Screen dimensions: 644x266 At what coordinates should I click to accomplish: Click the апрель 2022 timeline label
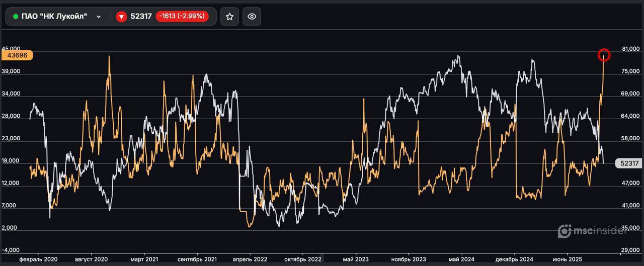pyautogui.click(x=250, y=259)
